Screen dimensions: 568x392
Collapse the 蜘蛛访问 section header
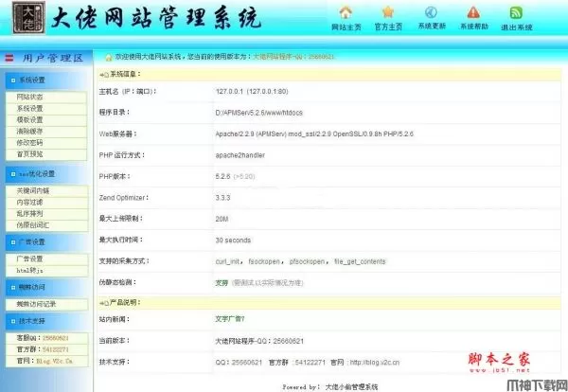(x=46, y=287)
